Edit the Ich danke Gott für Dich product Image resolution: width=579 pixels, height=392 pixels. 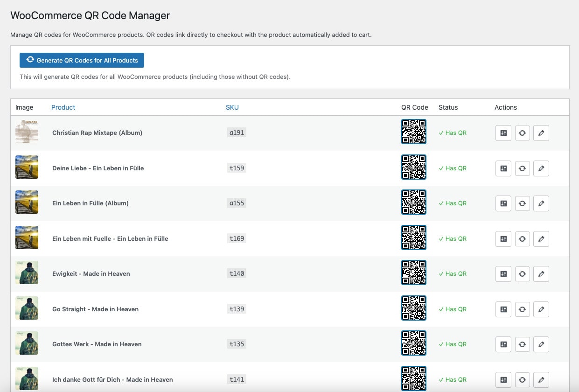coord(541,380)
